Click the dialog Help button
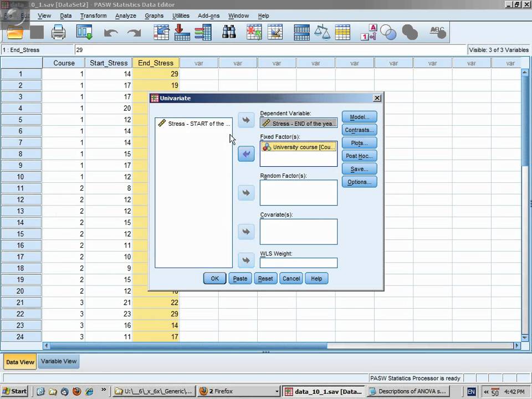Image resolution: width=532 pixels, height=399 pixels. coord(316,279)
